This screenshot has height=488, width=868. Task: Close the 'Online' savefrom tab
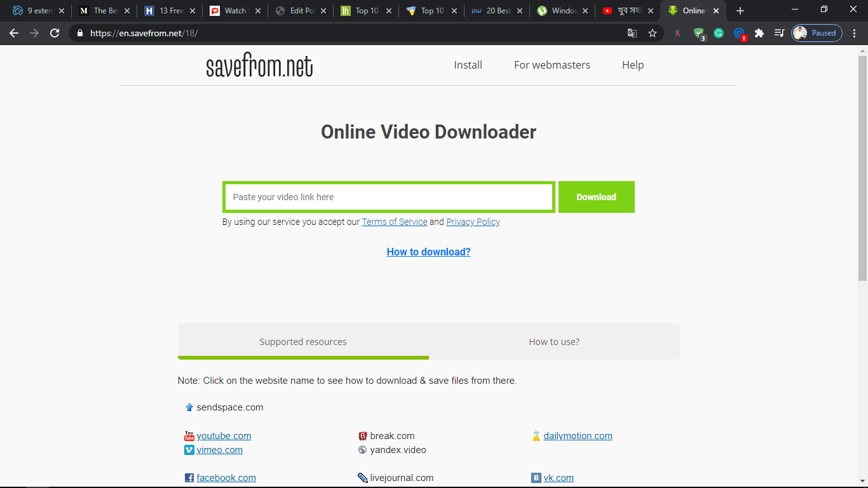click(716, 11)
